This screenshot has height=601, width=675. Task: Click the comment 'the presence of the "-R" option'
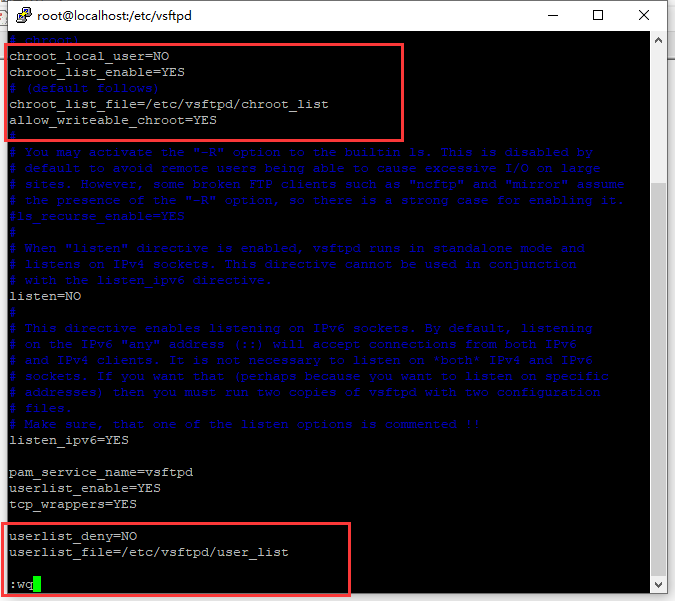[316, 200]
